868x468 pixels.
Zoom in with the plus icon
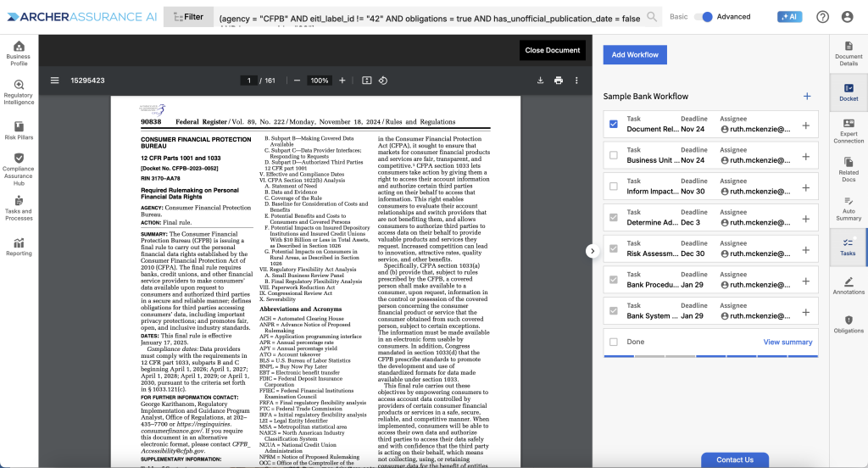tap(342, 81)
